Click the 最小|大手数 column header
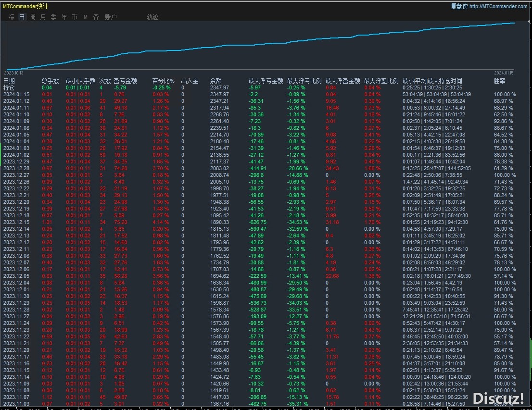Image resolution: width=532 pixels, height=410 pixels. [80, 81]
